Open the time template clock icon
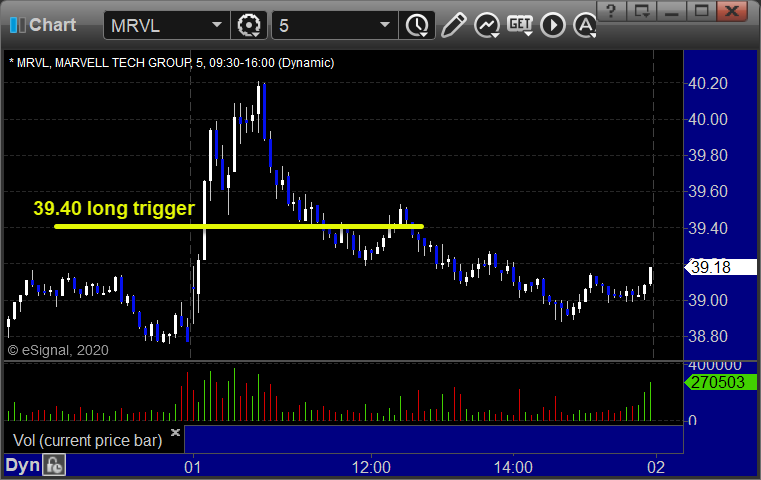 coord(417,25)
